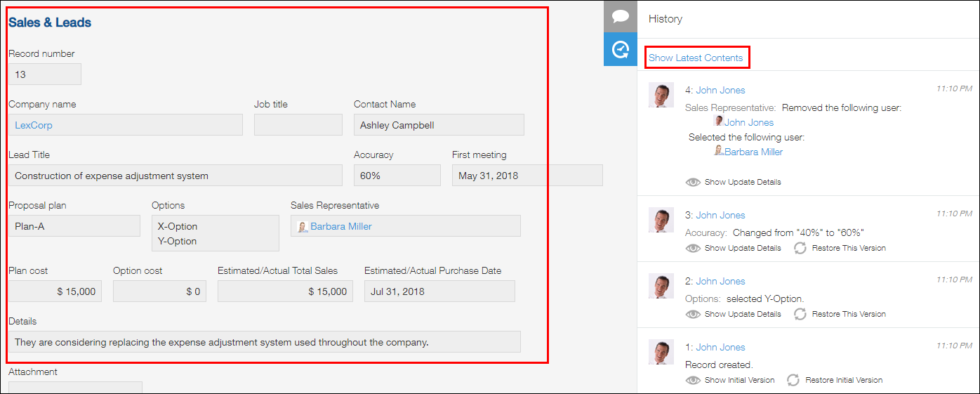Toggle eye icon to show initial version
This screenshot has width=980, height=394.
click(693, 380)
